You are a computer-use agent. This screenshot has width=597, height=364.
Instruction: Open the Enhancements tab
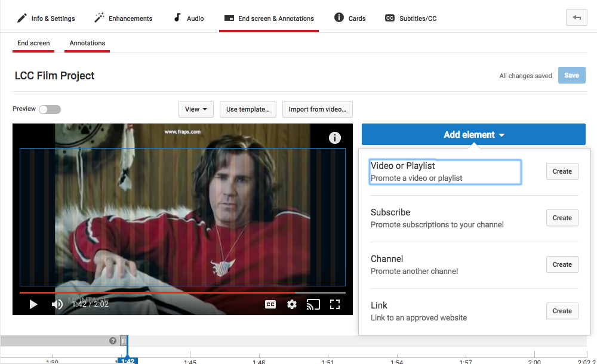click(124, 18)
